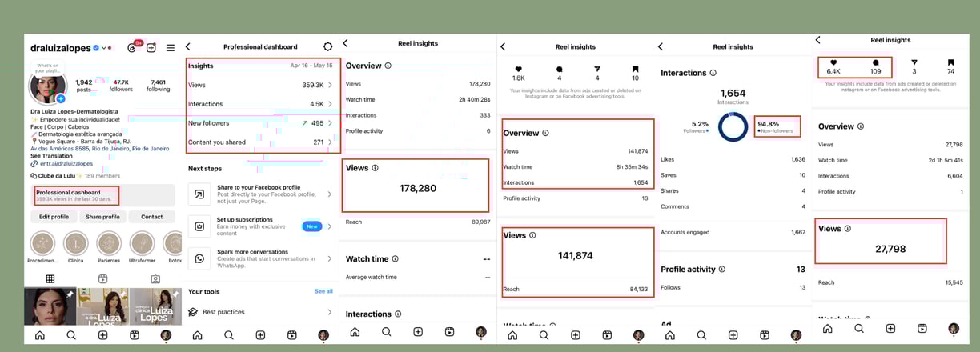Tap info icon next to Views 178,280 heading
The height and width of the screenshot is (352, 980).
click(375, 168)
